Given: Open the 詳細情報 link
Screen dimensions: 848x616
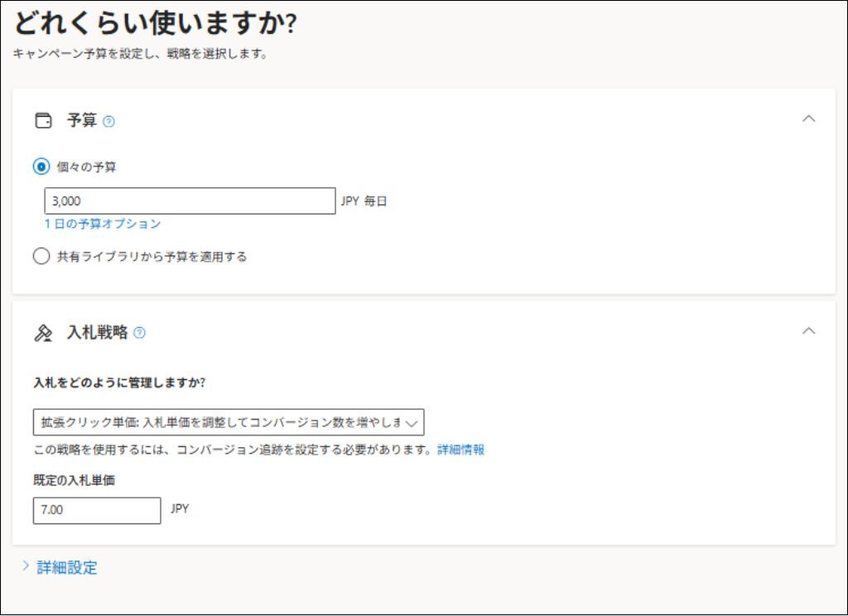Looking at the screenshot, I should (460, 450).
